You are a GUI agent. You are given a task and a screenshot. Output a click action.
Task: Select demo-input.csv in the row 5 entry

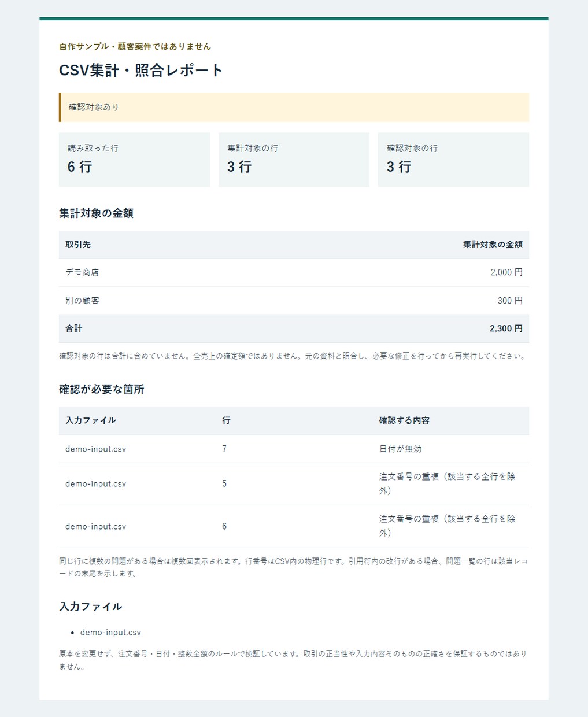[x=95, y=484]
